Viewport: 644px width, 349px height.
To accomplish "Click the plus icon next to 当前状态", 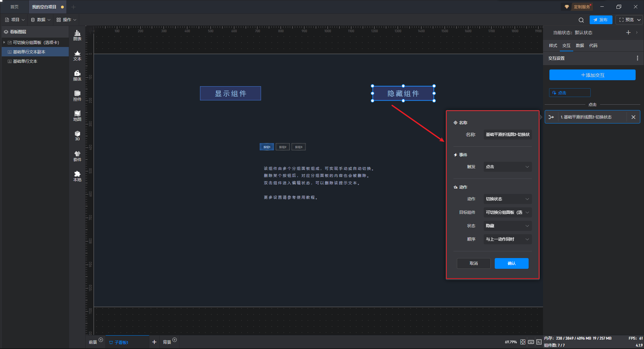I will coord(628,33).
